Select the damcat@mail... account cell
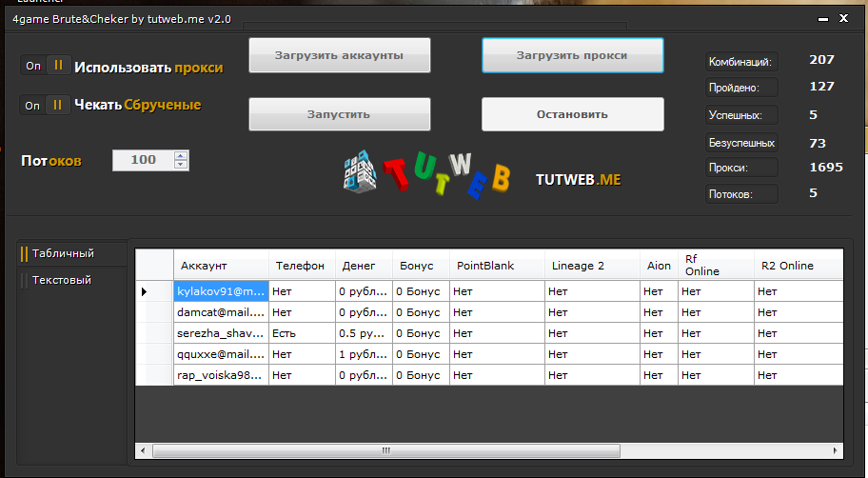This screenshot has width=868, height=478. coord(221,312)
